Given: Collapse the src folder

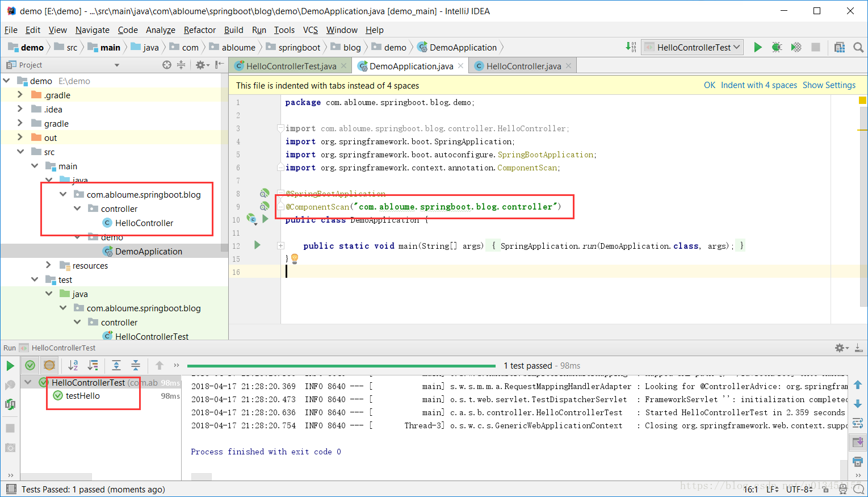Looking at the screenshot, I should coord(20,152).
